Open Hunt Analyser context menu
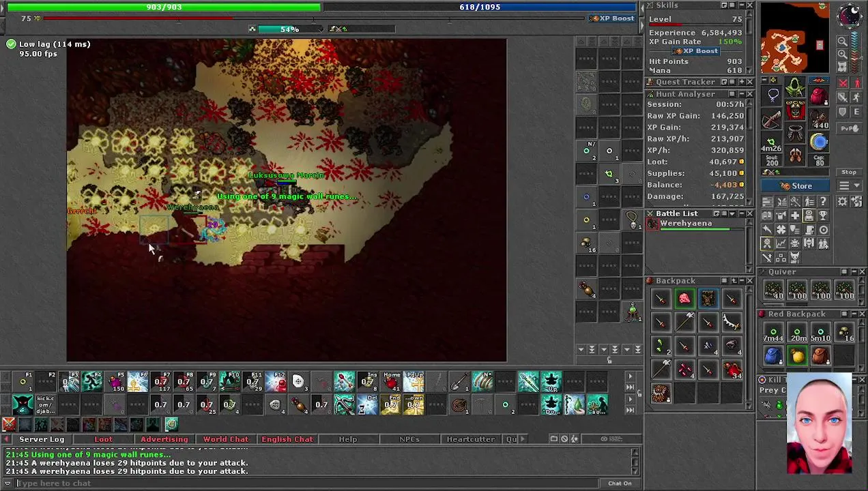Image resolution: width=868 pixels, height=491 pixels. [x=732, y=94]
